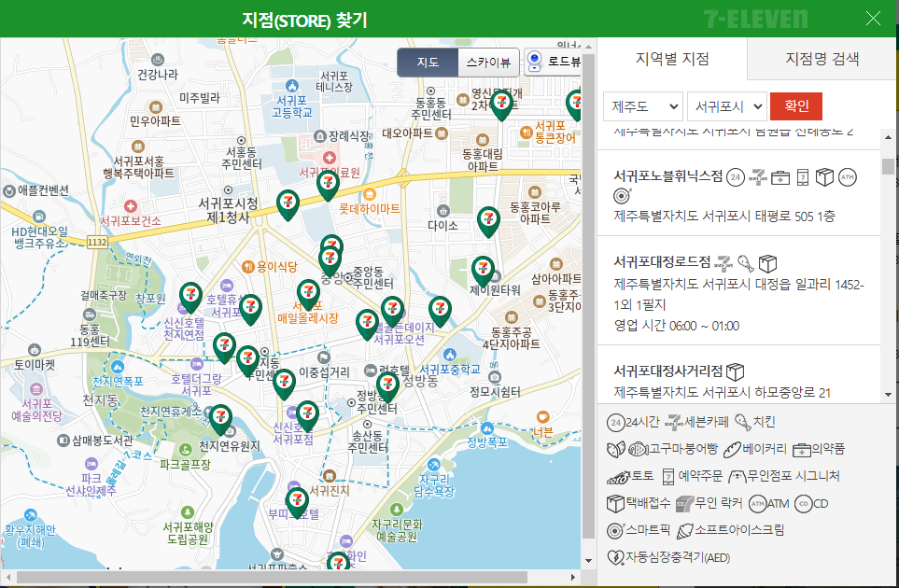Click the Seven Cafe icon for 서귀포노블휘닉스점
899x588 pixels.
tap(757, 177)
